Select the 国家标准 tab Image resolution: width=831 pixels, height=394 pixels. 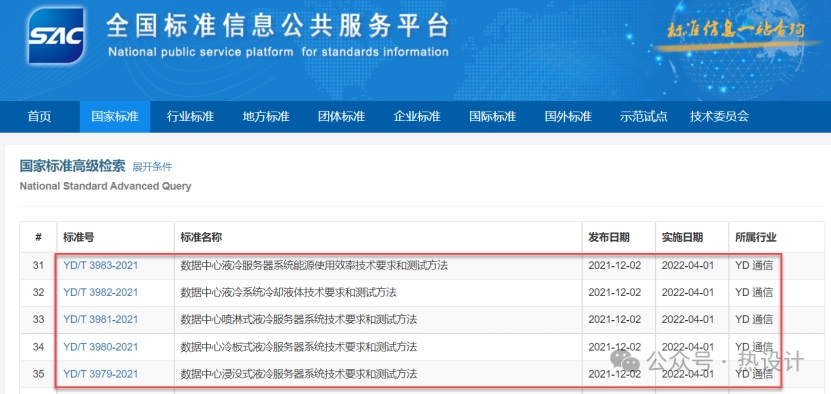[114, 117]
